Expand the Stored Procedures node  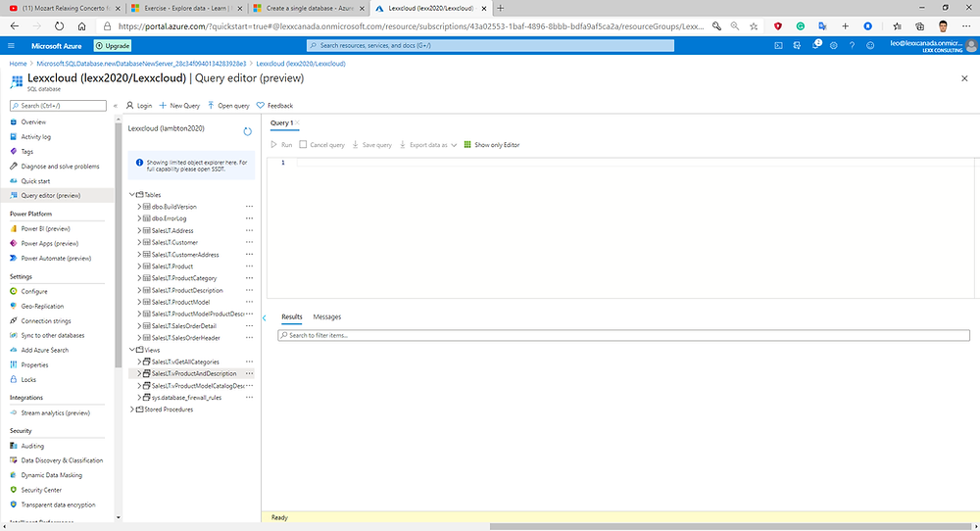pyautogui.click(x=132, y=410)
